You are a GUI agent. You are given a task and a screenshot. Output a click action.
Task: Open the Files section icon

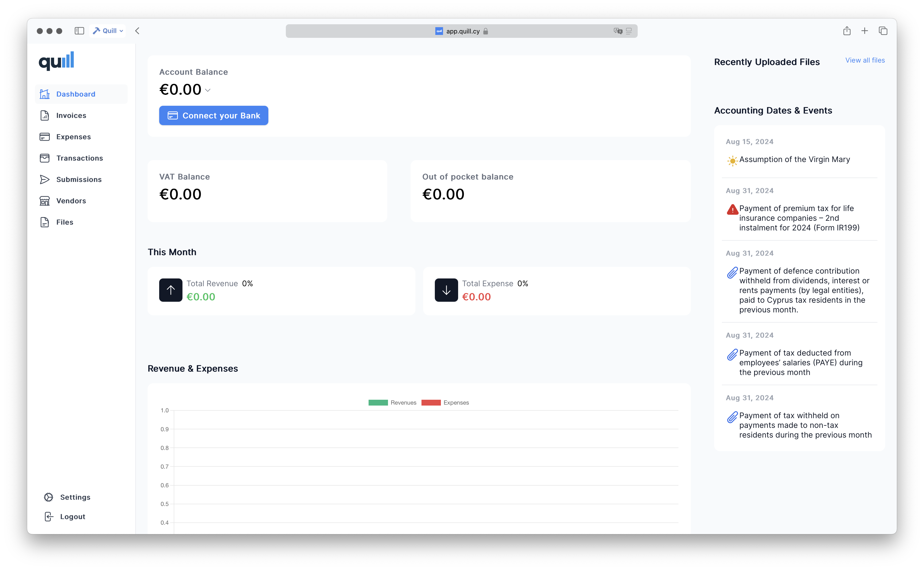44,222
